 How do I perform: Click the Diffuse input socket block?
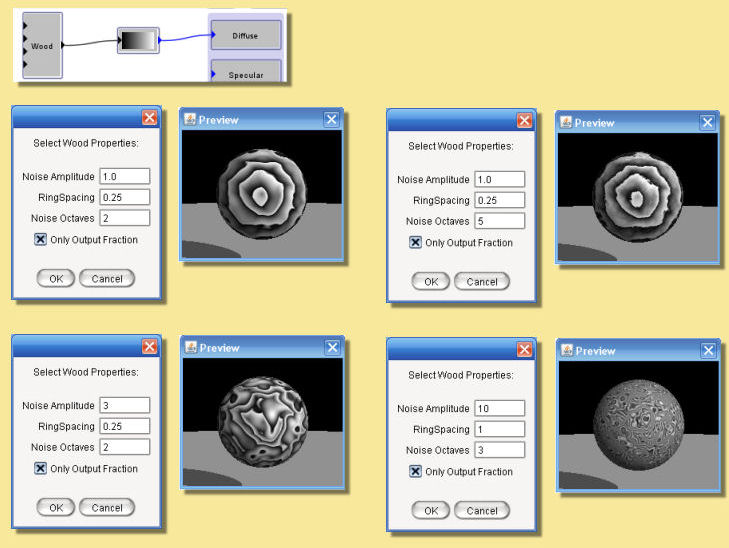coord(245,36)
